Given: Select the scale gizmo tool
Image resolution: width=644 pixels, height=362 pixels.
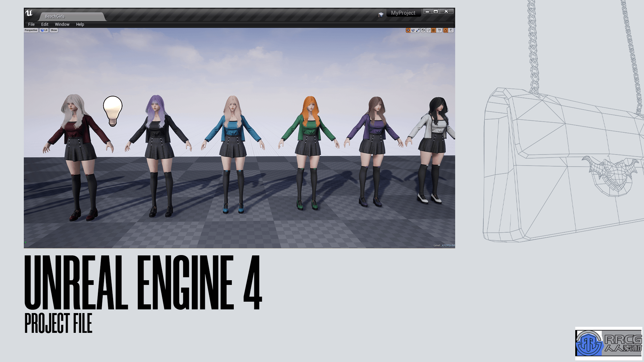Looking at the screenshot, I should (x=418, y=30).
